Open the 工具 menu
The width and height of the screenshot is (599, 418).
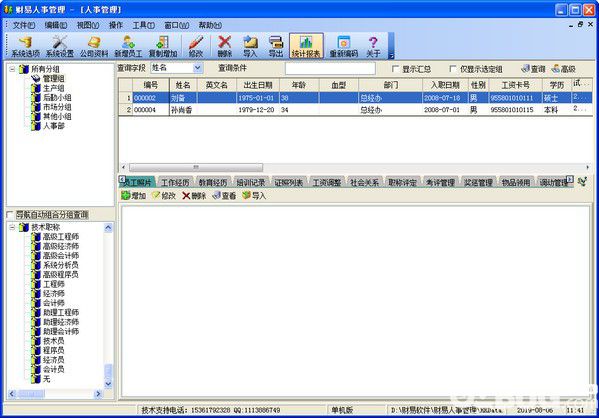tap(143, 25)
